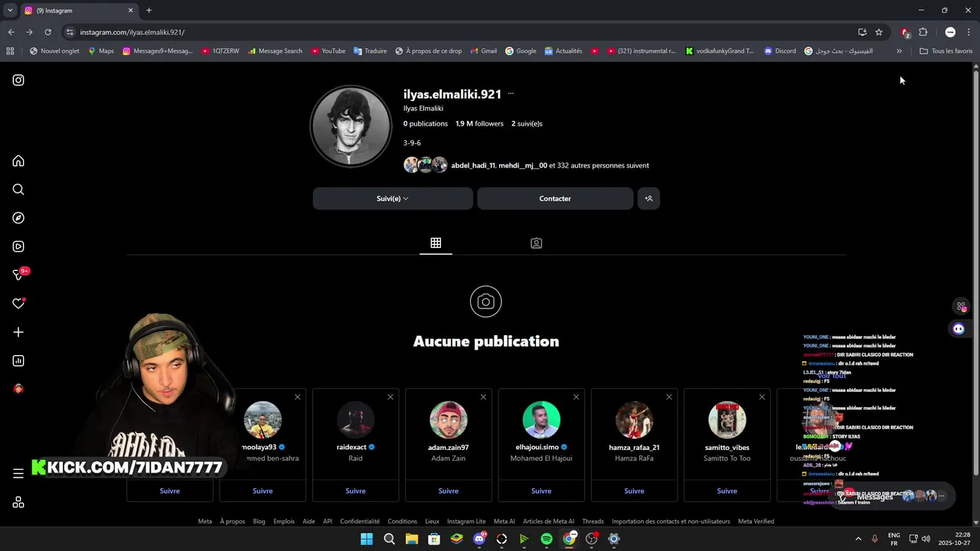The width and height of the screenshot is (980, 551).
Task: Expand the tab search dropdown arrow
Action: (9, 11)
